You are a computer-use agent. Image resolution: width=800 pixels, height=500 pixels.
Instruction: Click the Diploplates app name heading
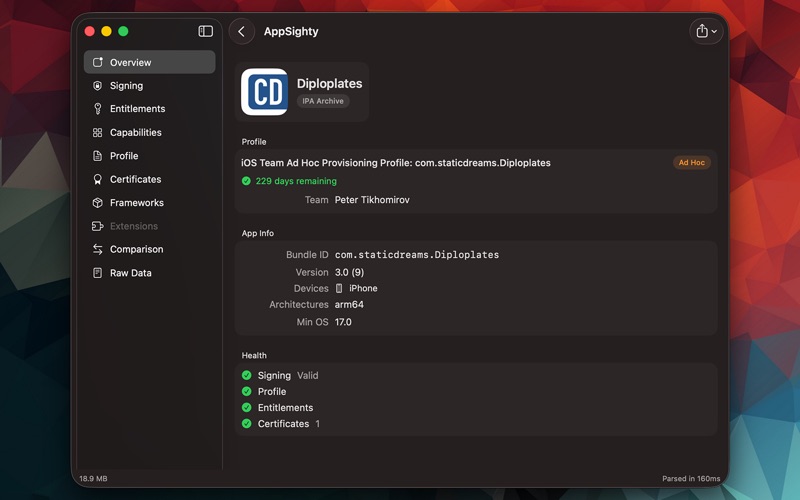[330, 83]
